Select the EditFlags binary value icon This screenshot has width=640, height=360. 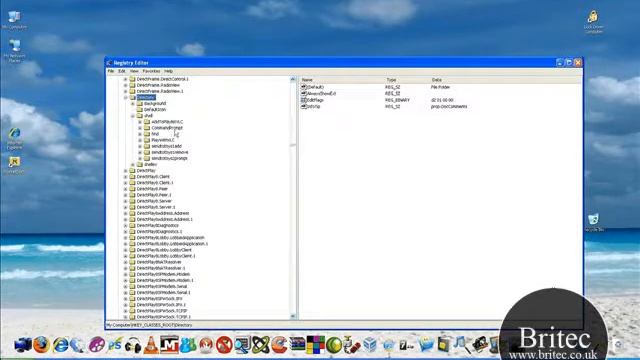coord(304,100)
